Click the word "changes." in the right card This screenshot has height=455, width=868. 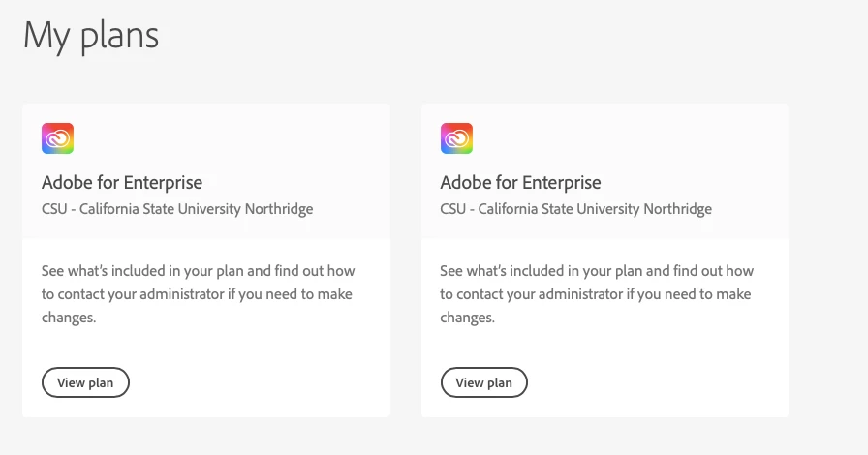pos(467,318)
